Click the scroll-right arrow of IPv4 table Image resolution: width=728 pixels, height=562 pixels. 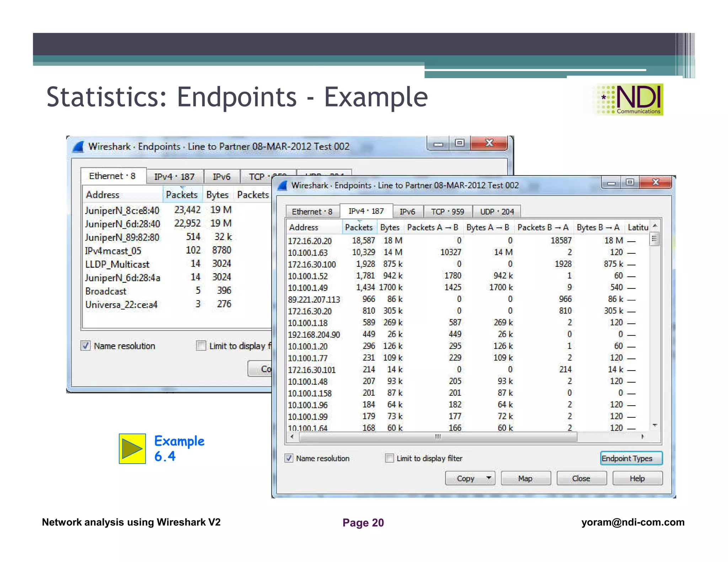pos(643,437)
